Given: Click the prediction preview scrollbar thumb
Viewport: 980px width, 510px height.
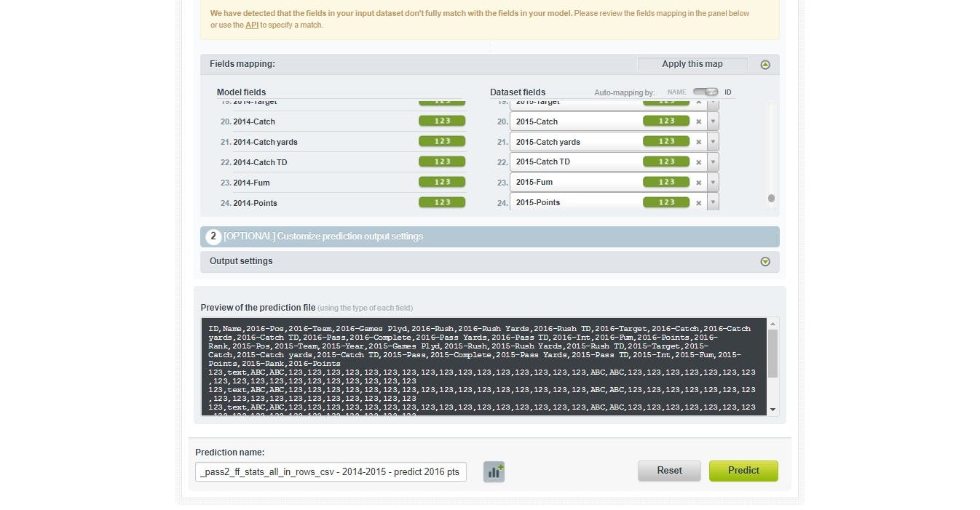Looking at the screenshot, I should click(x=772, y=353).
